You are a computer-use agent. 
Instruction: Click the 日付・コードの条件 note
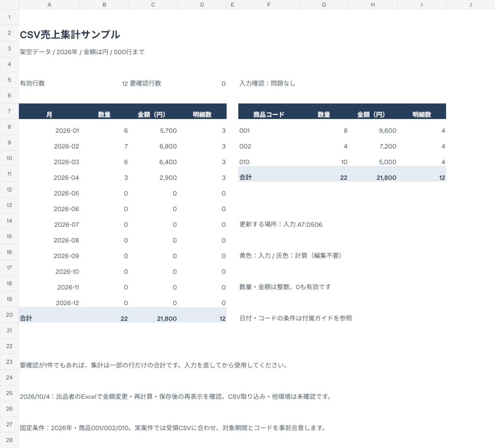296,318
